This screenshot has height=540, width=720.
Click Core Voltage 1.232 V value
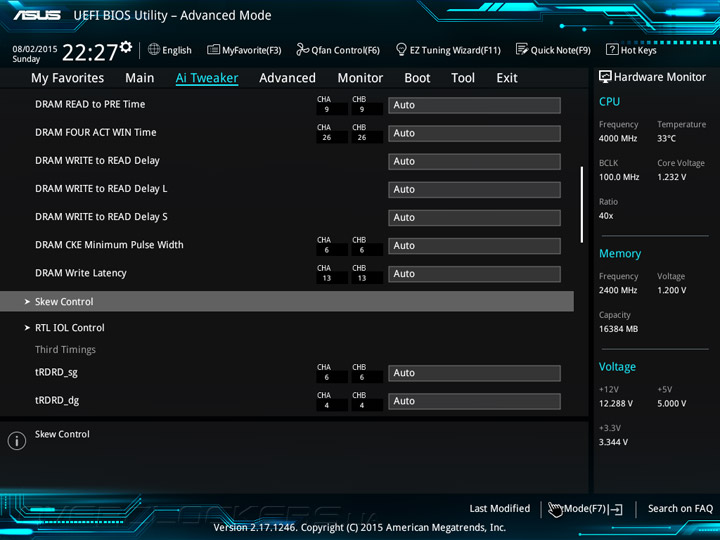(671, 177)
